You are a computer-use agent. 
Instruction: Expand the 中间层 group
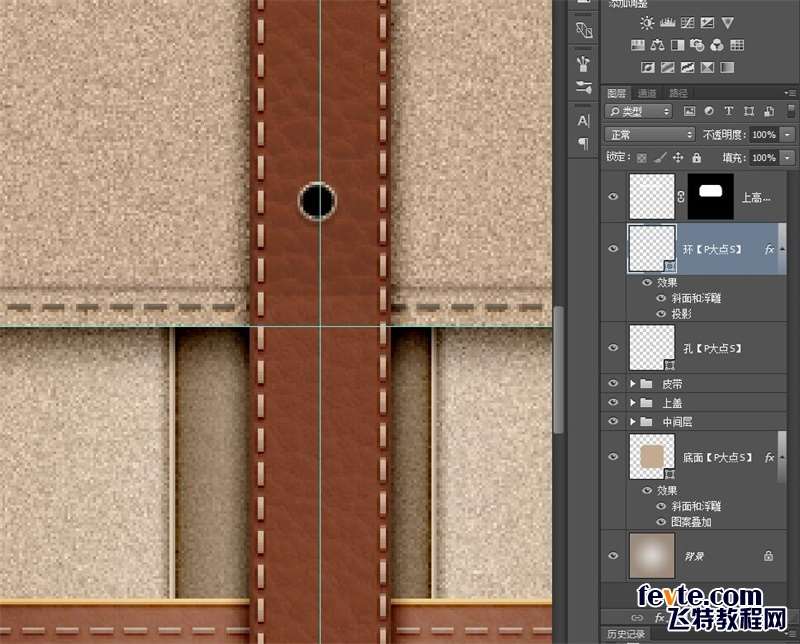click(633, 422)
